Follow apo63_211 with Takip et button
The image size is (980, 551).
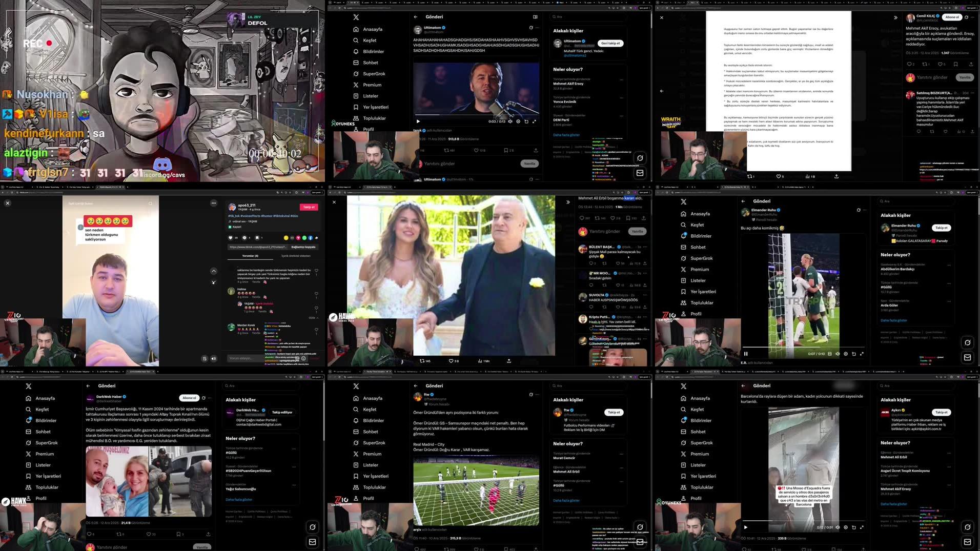(x=309, y=207)
